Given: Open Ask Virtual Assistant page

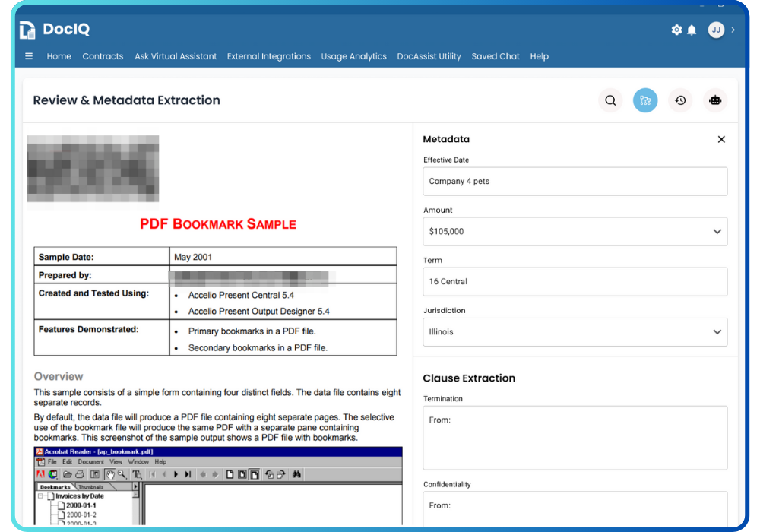Looking at the screenshot, I should pos(176,56).
